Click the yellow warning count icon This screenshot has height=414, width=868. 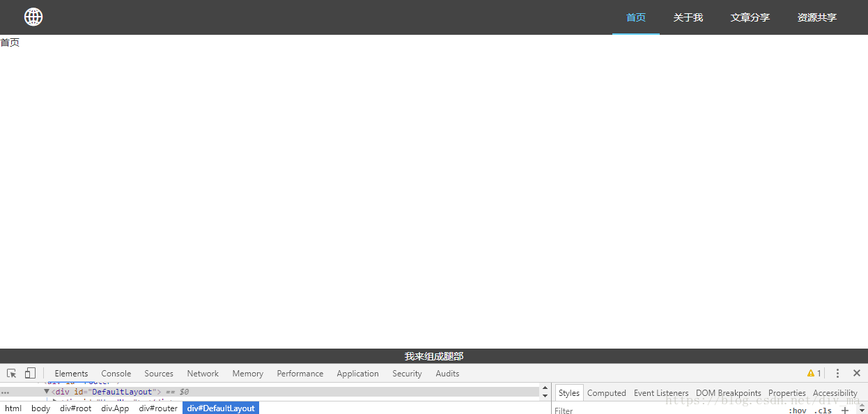coord(814,374)
